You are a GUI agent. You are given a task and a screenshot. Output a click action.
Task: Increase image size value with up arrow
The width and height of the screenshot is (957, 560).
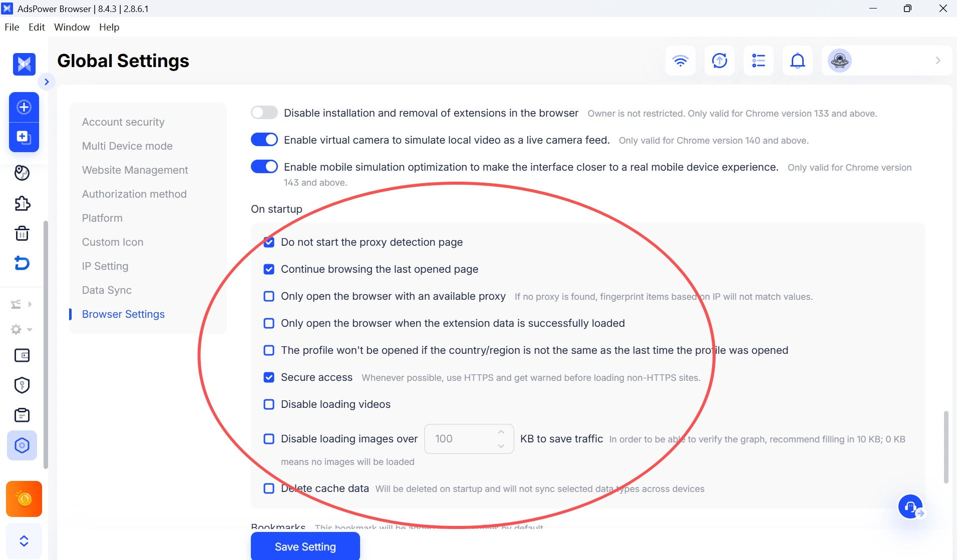pyautogui.click(x=501, y=432)
